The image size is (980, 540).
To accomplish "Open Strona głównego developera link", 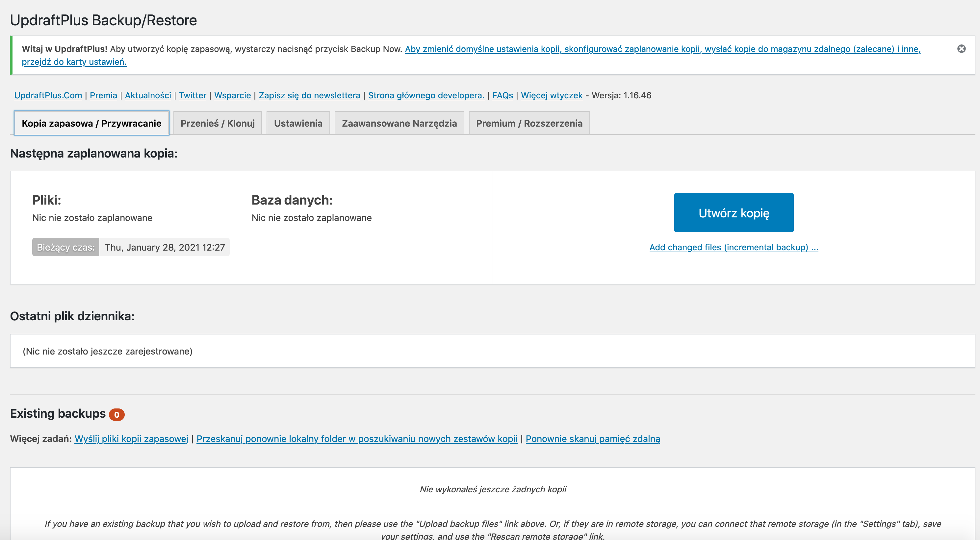I will [x=426, y=95].
